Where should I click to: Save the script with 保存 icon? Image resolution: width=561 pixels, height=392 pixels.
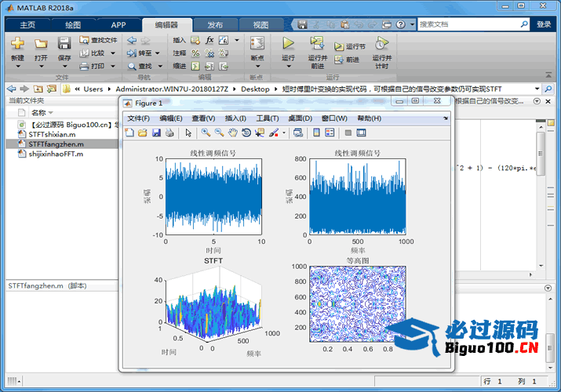64,44
